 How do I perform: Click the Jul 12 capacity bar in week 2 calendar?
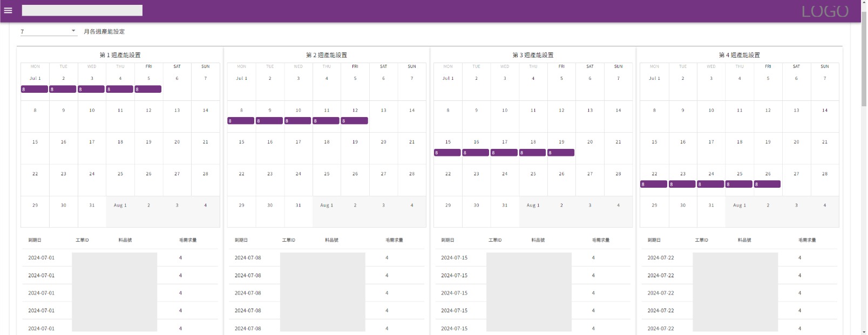(x=355, y=121)
